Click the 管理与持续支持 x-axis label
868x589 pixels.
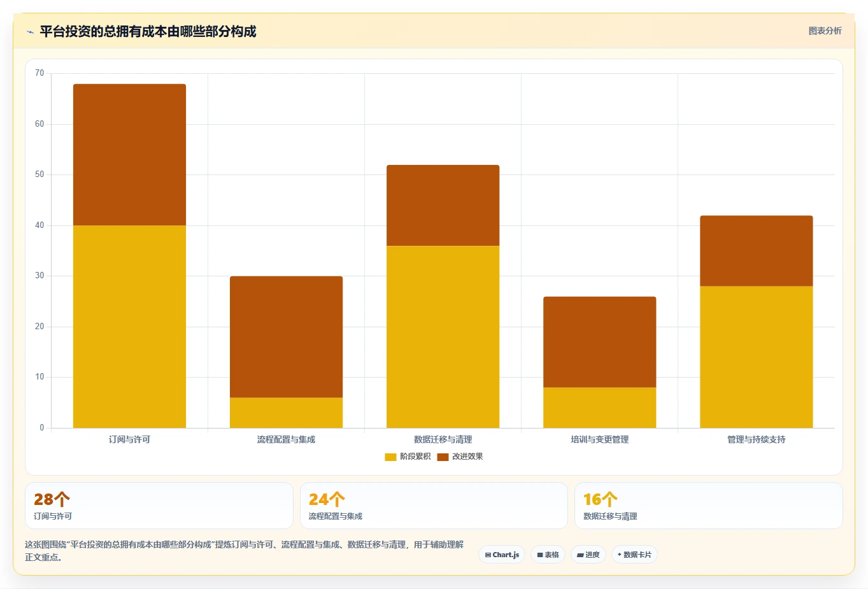tap(756, 439)
